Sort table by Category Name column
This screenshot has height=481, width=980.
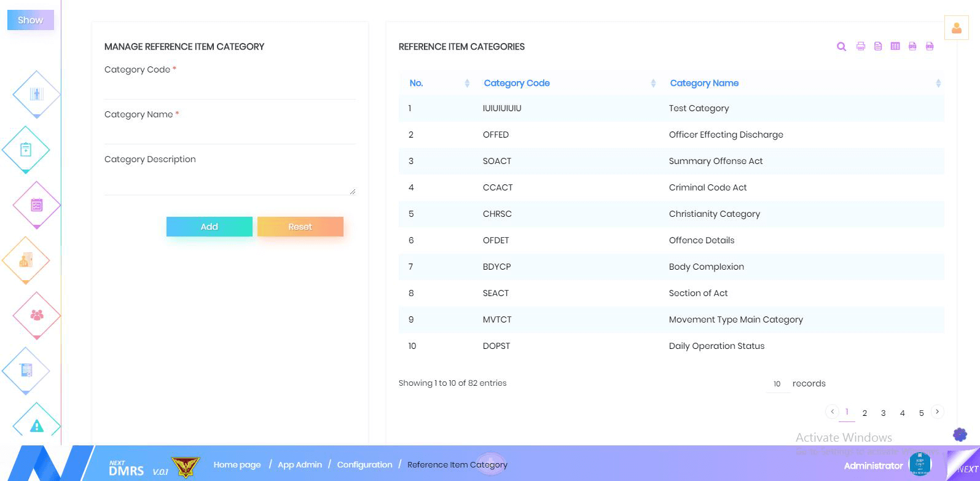tap(704, 83)
